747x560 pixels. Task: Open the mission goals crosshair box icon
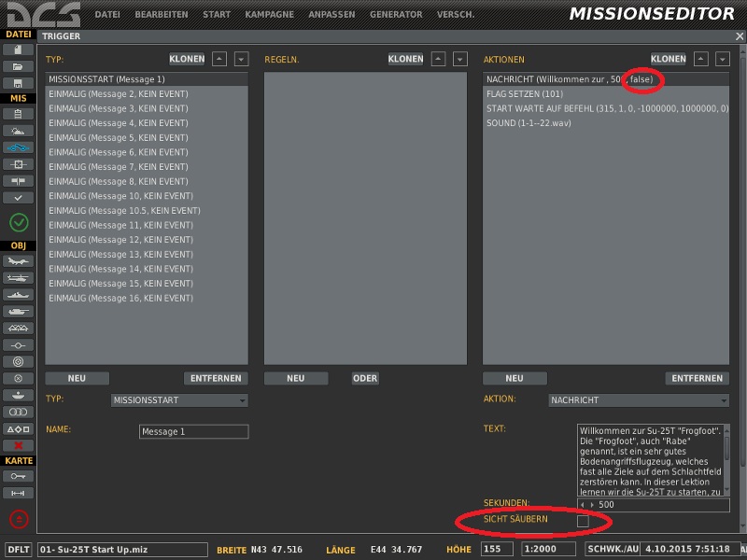tap(18, 164)
